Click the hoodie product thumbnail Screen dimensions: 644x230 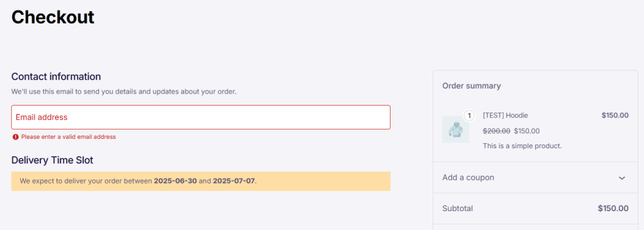click(x=455, y=129)
